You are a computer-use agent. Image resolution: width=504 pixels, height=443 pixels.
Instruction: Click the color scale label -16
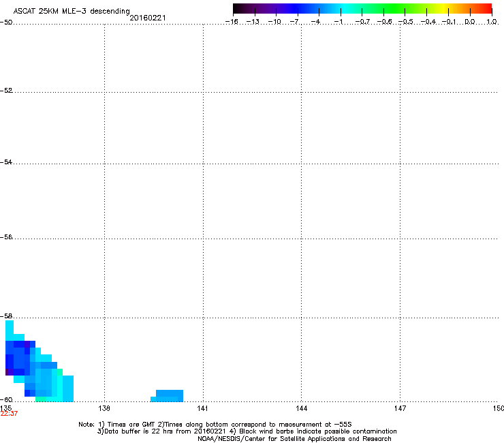(x=232, y=22)
